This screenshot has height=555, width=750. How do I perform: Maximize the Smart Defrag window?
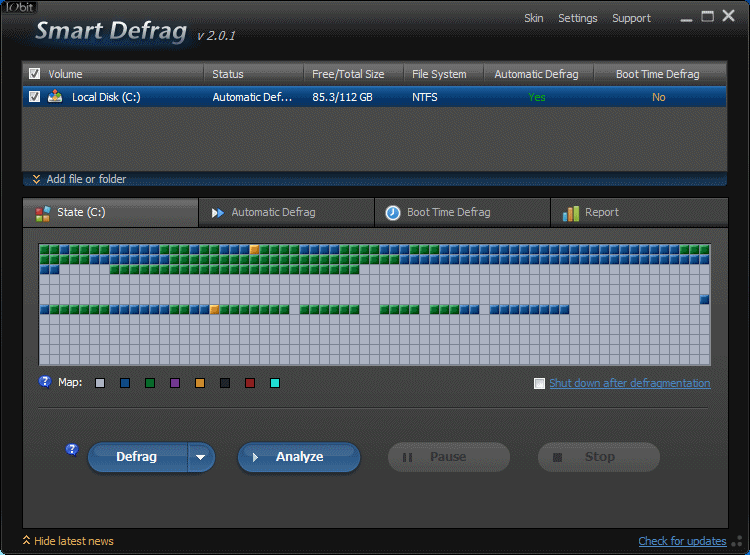click(707, 16)
